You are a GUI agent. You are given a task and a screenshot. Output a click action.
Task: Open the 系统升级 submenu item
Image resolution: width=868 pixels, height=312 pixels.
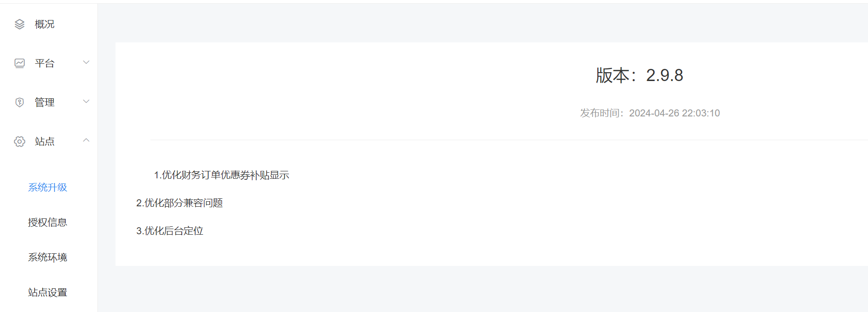(48, 187)
